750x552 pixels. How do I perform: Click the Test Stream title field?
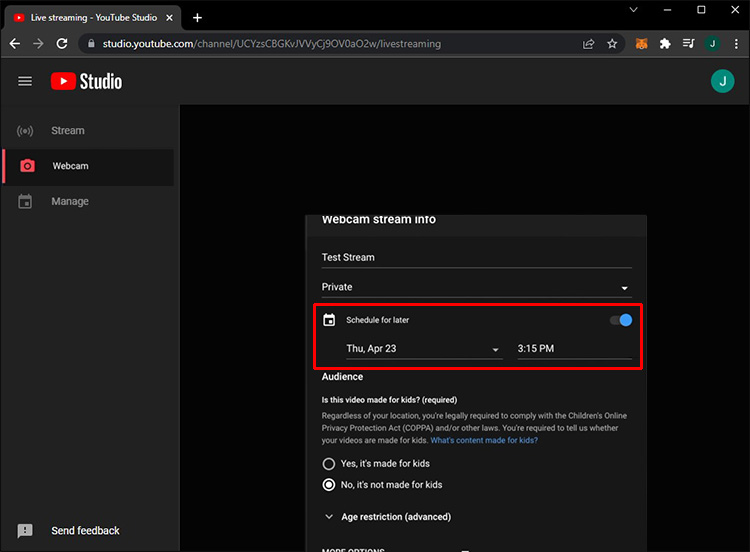pyautogui.click(x=476, y=257)
